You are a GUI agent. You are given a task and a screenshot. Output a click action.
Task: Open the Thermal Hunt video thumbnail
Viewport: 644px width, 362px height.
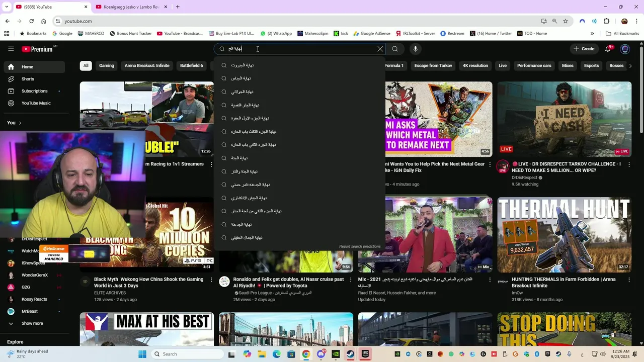click(x=564, y=235)
